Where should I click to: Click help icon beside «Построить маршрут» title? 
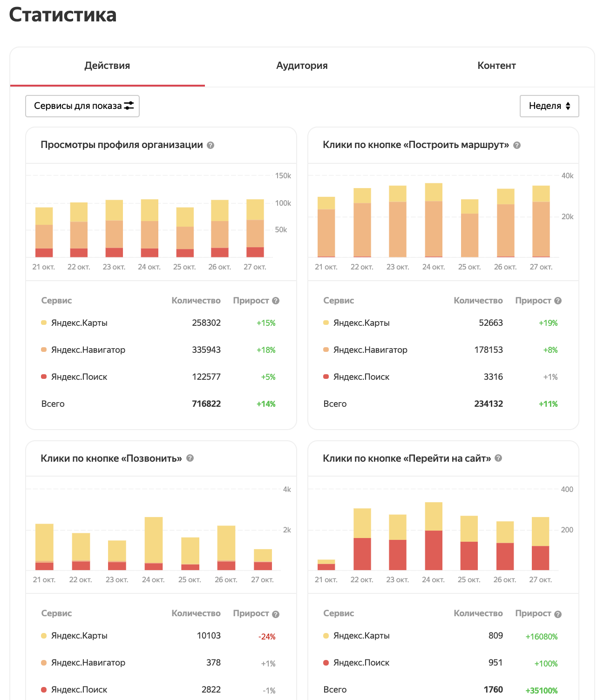pos(517,145)
